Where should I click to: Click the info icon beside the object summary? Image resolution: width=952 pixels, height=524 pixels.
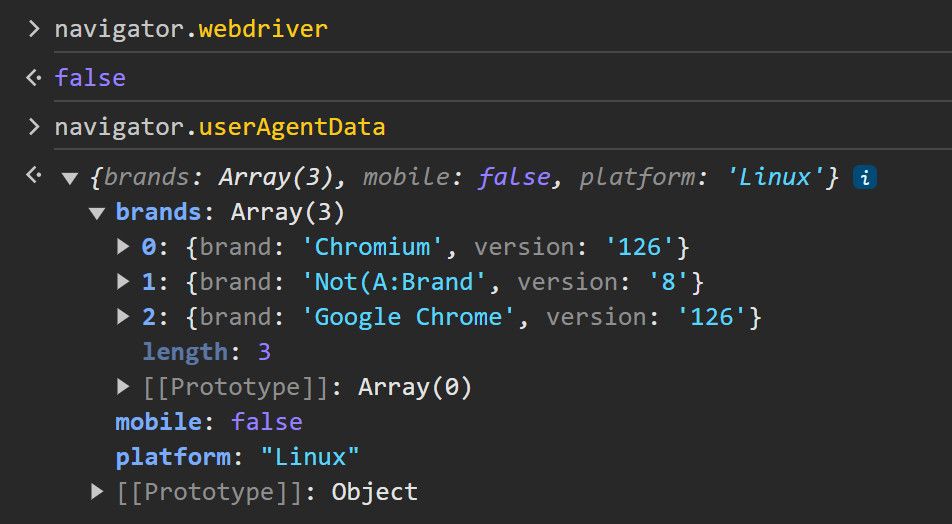pos(865,177)
